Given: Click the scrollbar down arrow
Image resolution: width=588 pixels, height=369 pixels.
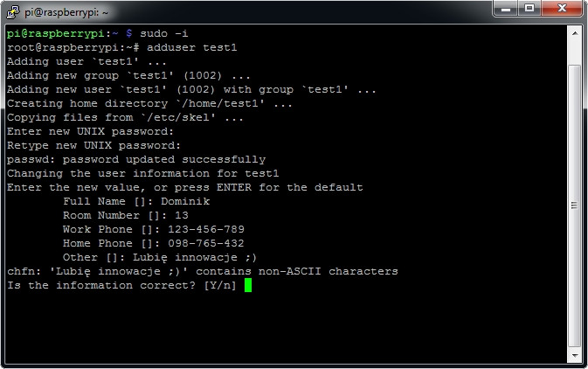Looking at the screenshot, I should click(x=575, y=356).
